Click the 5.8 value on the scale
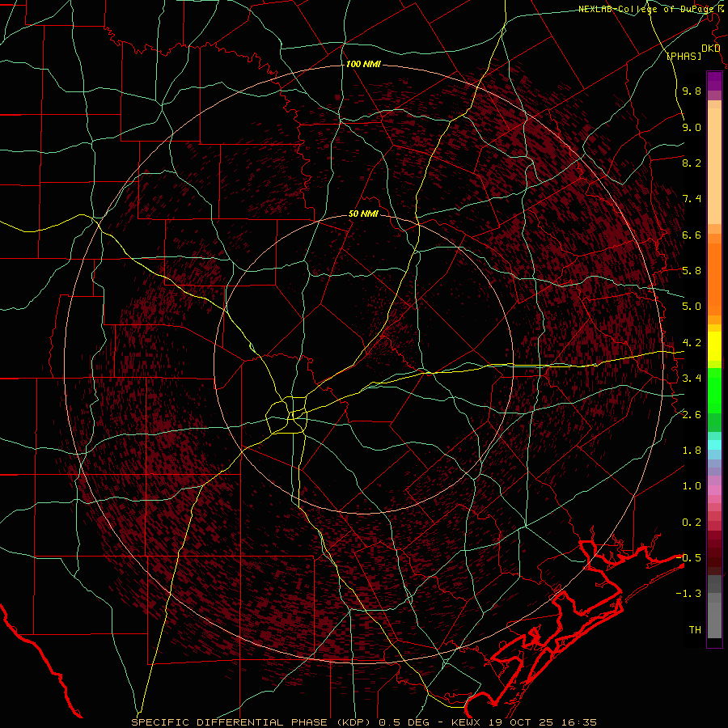Screen dimensions: 728x728 [692, 271]
